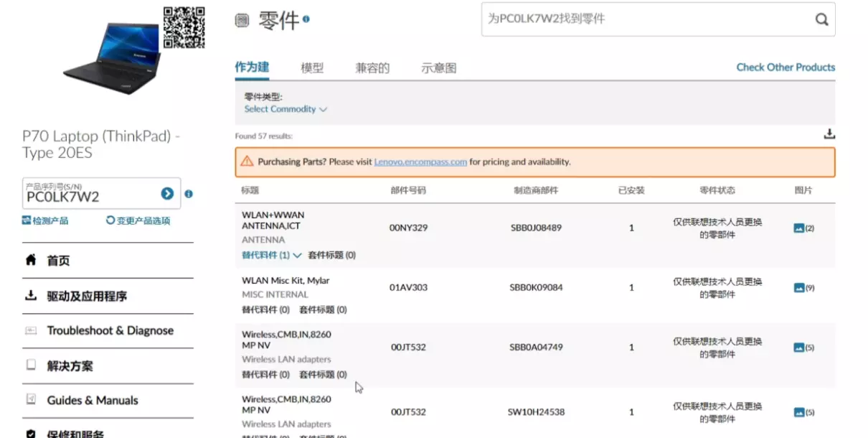Click Check Other Products
868x438 pixels.
click(786, 67)
